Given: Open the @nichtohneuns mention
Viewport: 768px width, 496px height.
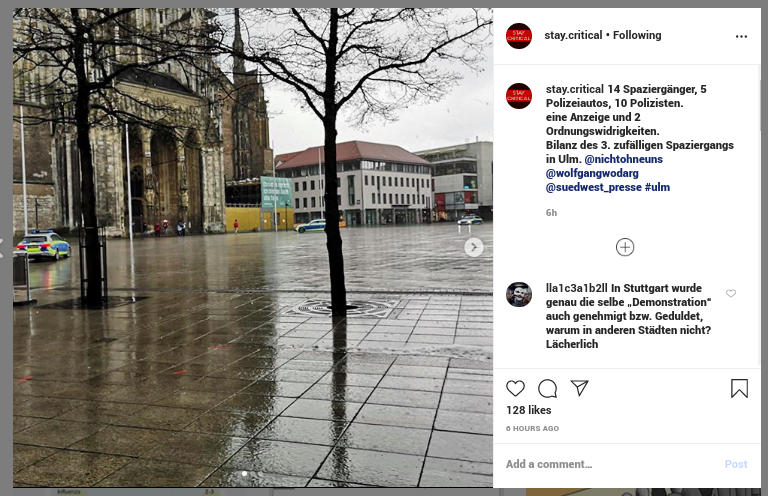Looking at the screenshot, I should pos(623,159).
